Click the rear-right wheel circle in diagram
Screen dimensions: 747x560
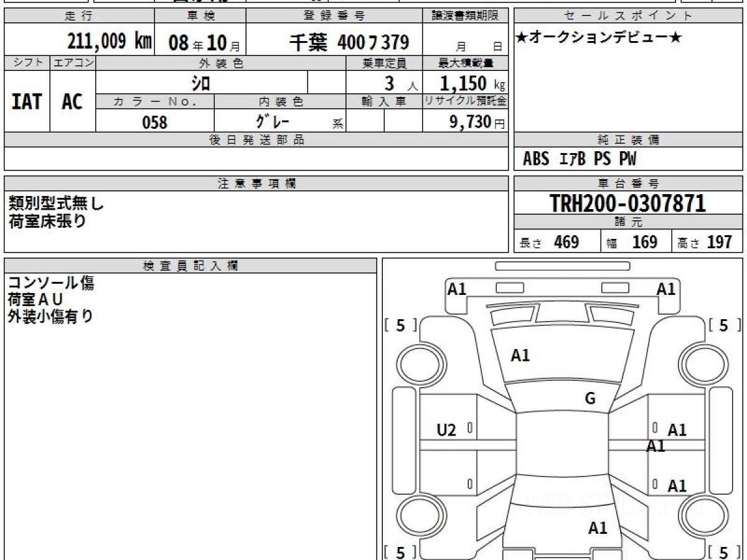pos(703,515)
